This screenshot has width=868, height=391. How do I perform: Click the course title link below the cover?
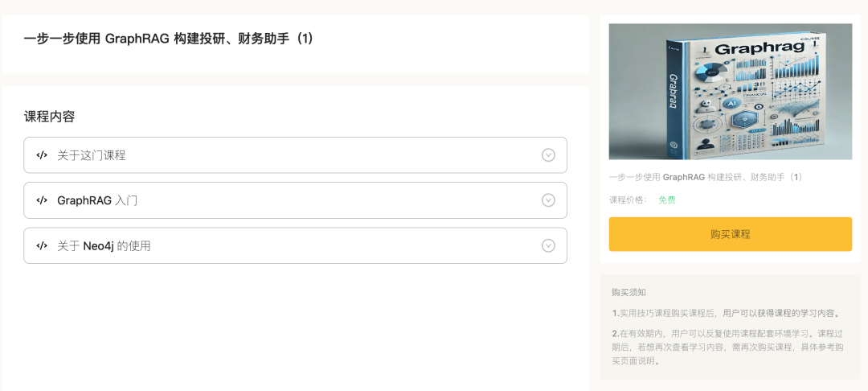click(706, 177)
